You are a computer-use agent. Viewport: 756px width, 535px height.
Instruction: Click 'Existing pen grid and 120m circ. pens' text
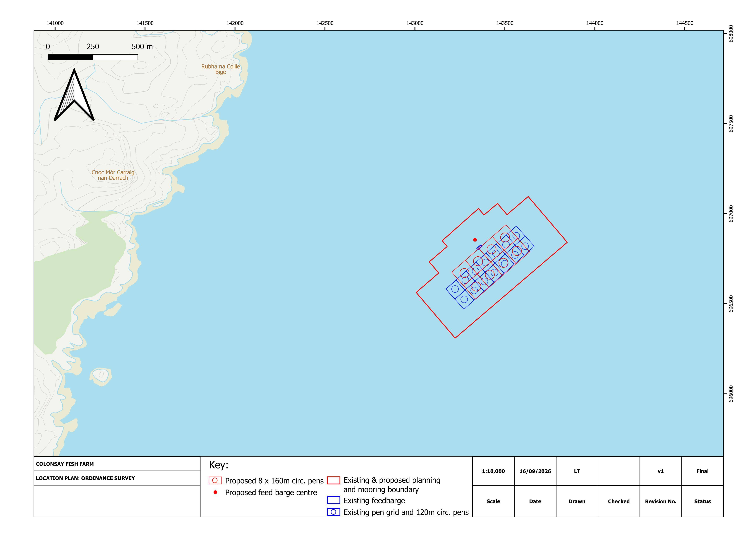coord(406,512)
